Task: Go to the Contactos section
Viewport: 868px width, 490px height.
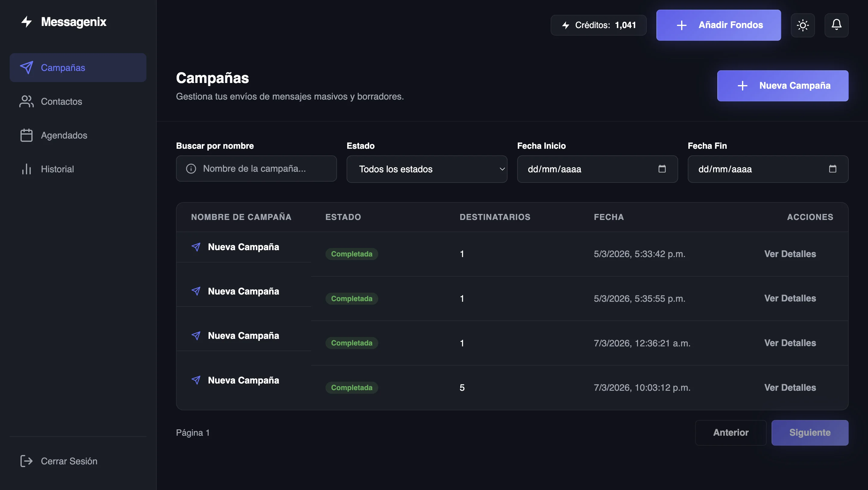Action: click(x=61, y=101)
